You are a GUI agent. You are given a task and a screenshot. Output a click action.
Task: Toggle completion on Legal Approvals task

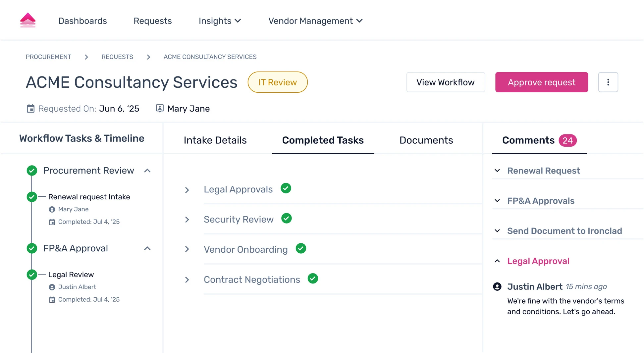(286, 188)
